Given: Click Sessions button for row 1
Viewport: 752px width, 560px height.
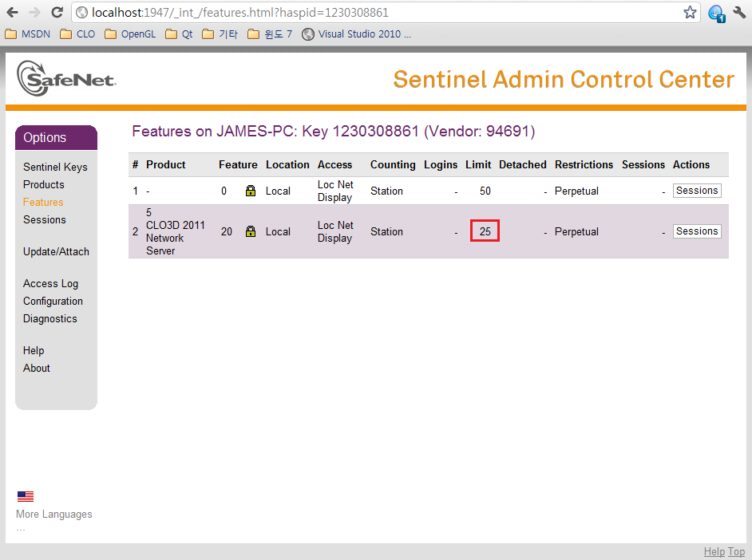Looking at the screenshot, I should click(x=697, y=191).
